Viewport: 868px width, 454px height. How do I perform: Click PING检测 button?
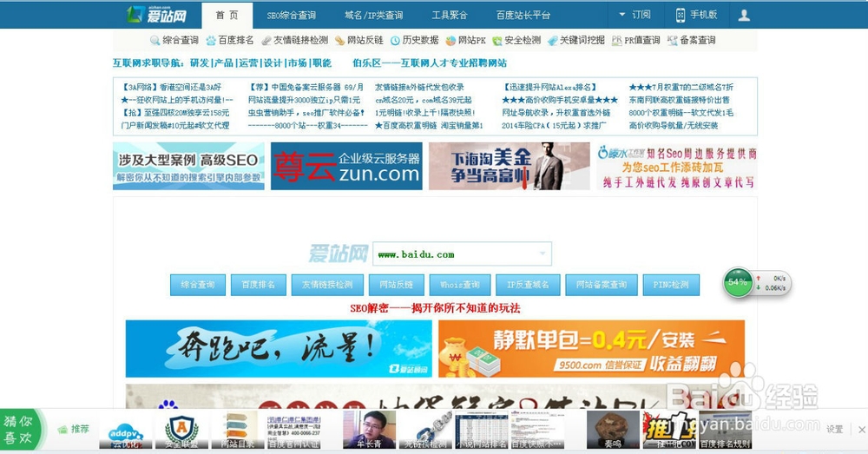[x=671, y=285]
